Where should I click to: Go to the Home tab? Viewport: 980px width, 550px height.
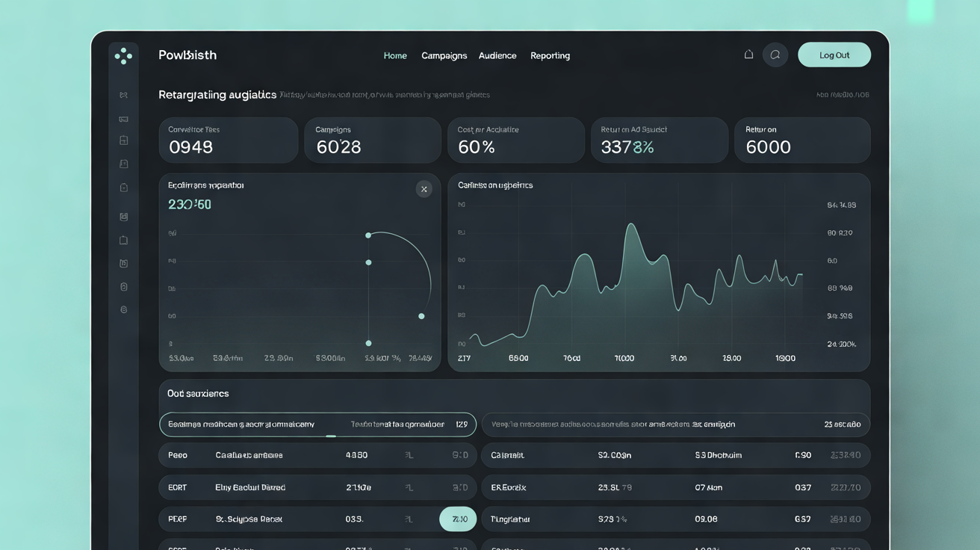tap(395, 55)
